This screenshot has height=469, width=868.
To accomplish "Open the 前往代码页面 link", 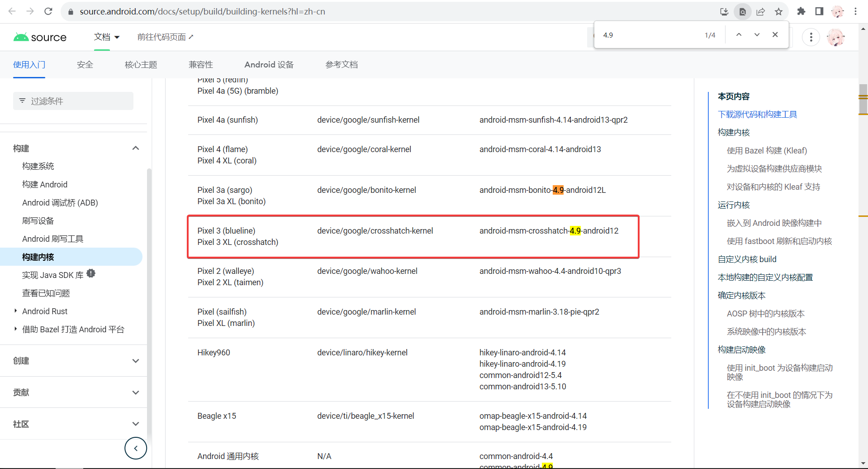I will (165, 37).
